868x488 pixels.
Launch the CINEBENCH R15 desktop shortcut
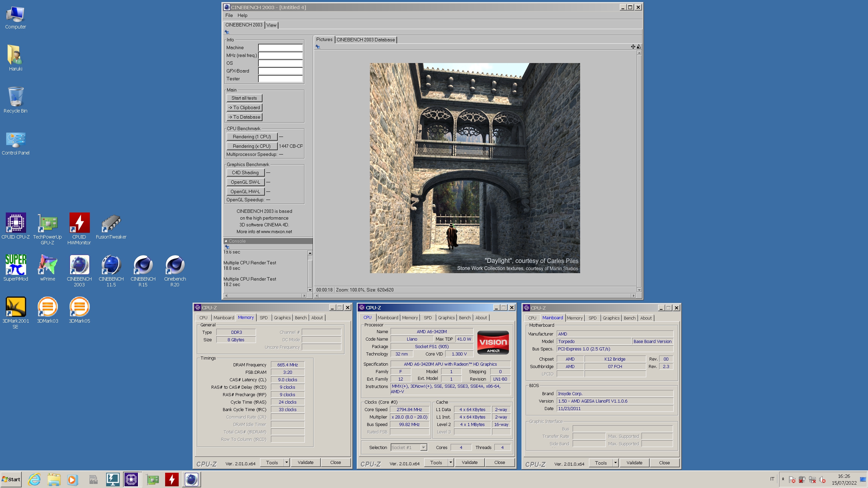tap(143, 271)
